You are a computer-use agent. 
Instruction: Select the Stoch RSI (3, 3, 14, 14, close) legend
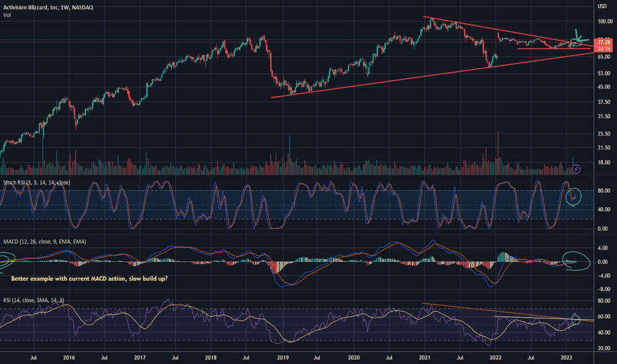(x=36, y=183)
